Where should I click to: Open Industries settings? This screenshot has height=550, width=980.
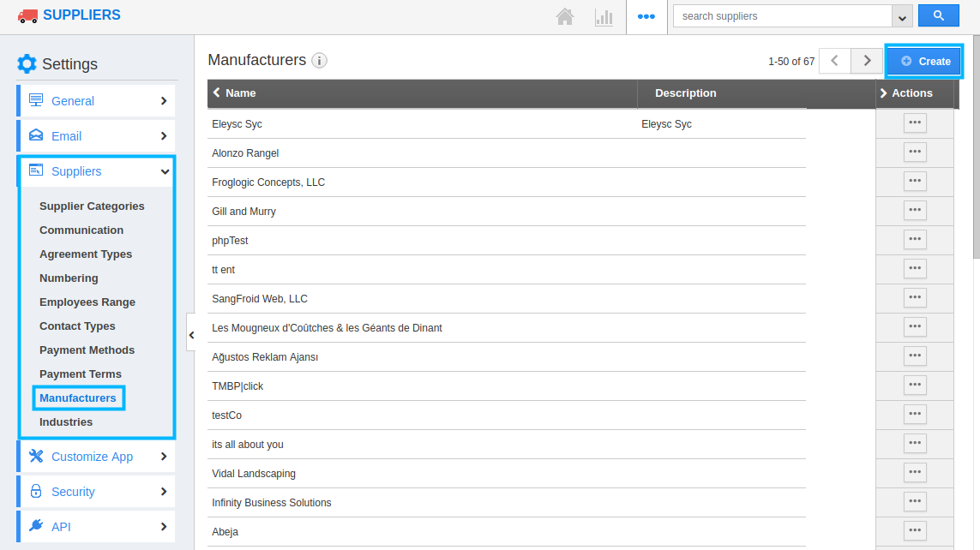(x=66, y=422)
